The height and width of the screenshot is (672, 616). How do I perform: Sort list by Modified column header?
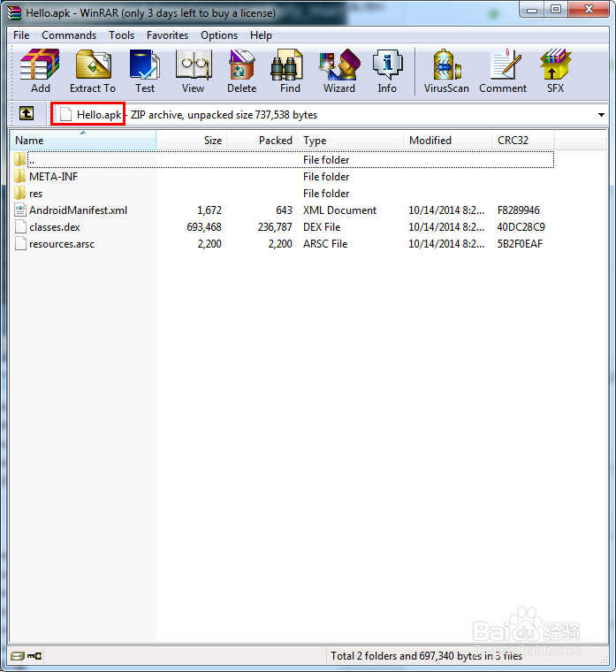click(447, 140)
